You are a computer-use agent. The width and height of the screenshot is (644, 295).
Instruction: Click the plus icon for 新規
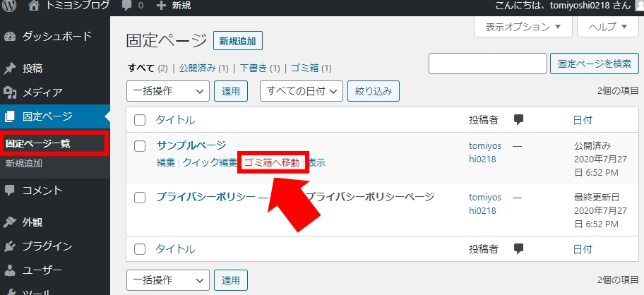point(162,6)
